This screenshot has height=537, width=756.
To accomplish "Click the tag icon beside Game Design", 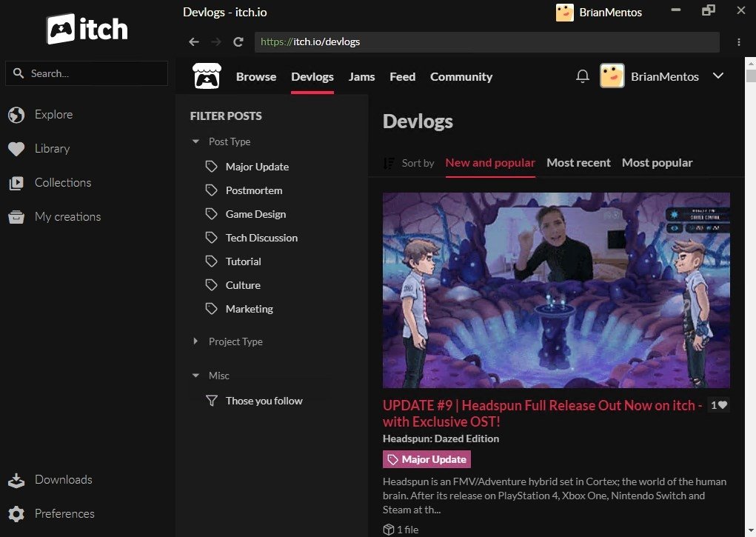I will (x=211, y=214).
